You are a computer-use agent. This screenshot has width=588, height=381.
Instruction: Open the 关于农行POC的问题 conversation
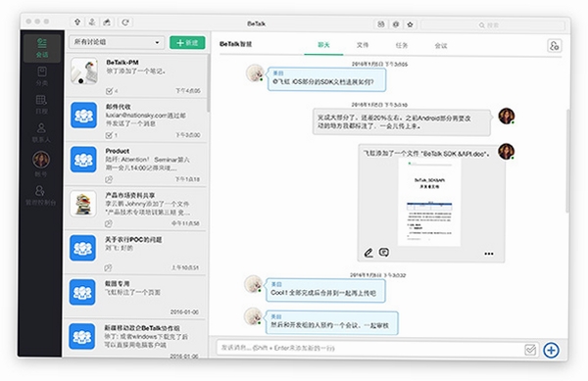[136, 253]
